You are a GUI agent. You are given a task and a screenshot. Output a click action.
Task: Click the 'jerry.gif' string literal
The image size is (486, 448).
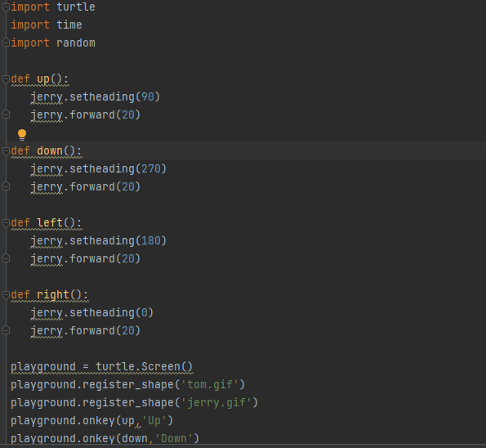click(x=216, y=403)
